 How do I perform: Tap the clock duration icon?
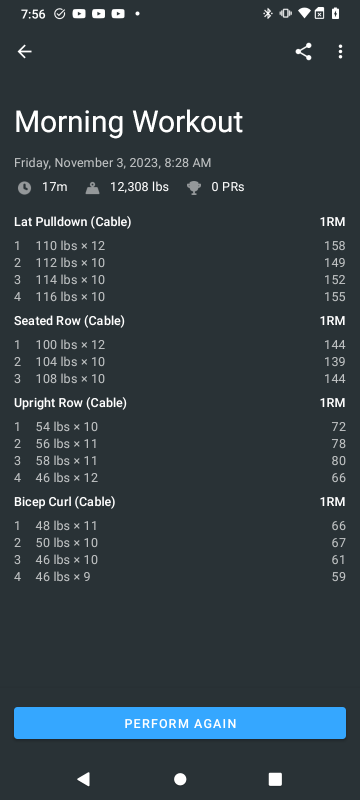[x=24, y=188]
